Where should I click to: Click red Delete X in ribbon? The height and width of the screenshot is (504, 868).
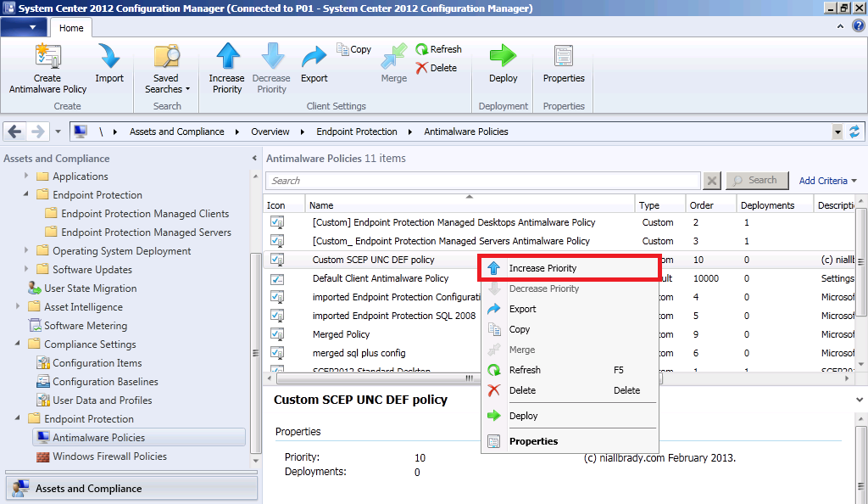422,68
